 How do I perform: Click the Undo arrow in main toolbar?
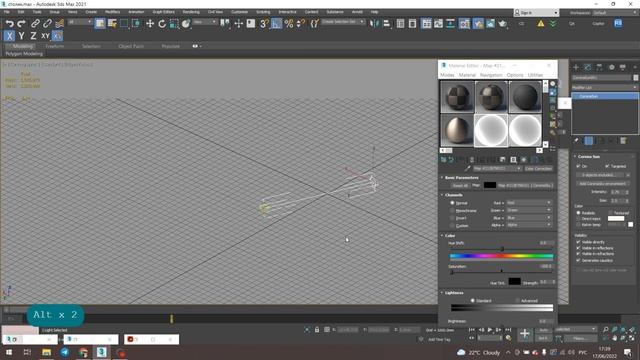tap(9, 24)
